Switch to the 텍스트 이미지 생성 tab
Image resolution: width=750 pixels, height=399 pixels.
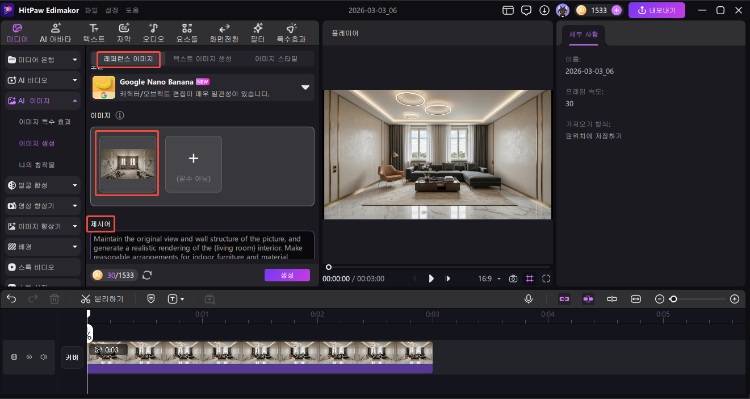pos(202,59)
